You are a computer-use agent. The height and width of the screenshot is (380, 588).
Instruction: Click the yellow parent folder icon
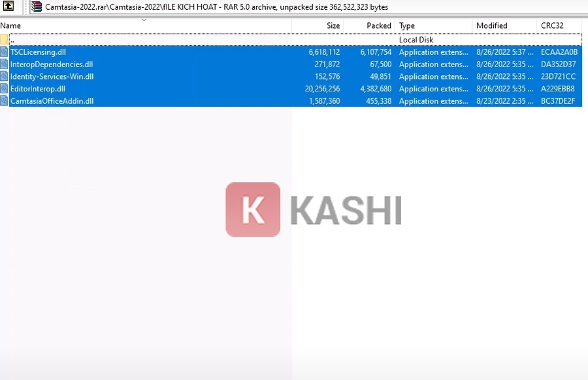tap(4, 39)
